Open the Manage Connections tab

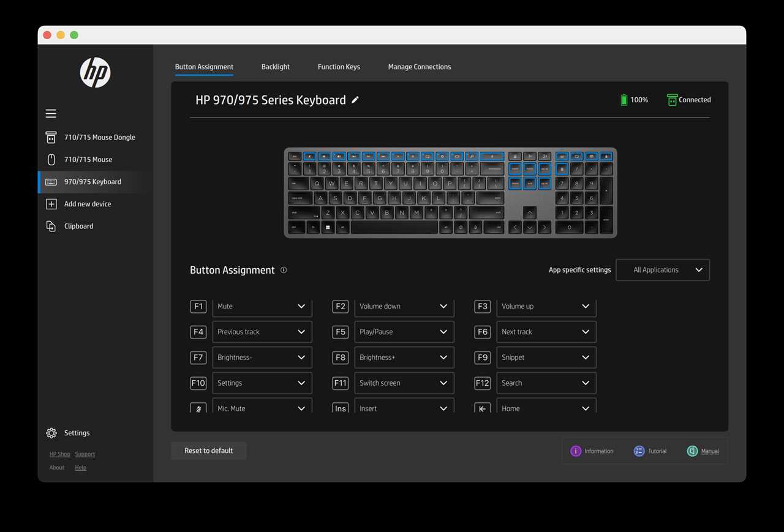(419, 67)
